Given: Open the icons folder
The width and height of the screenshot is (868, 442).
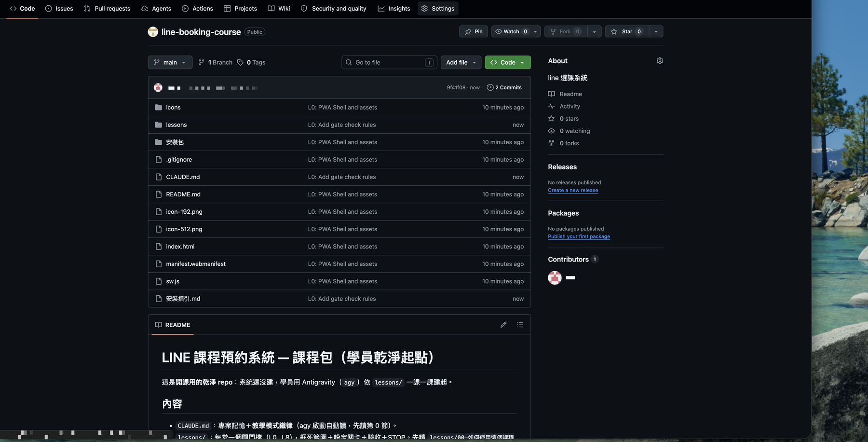Looking at the screenshot, I should [x=173, y=108].
